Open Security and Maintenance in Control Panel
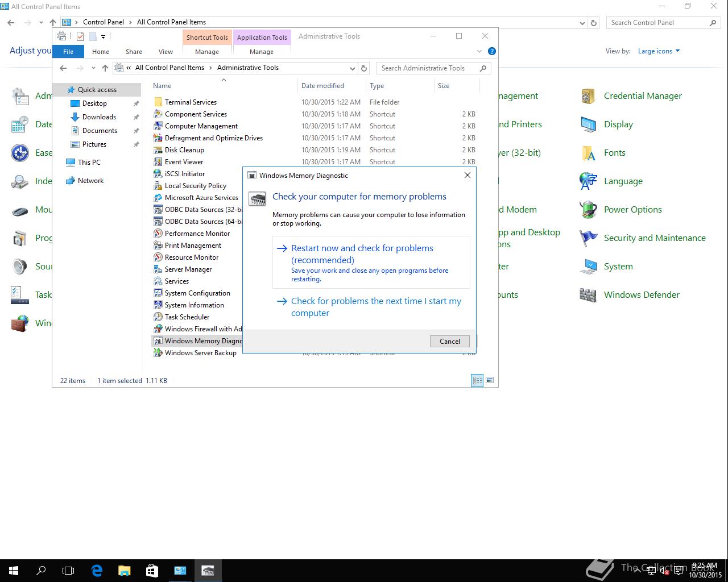This screenshot has width=728, height=582. point(643,238)
